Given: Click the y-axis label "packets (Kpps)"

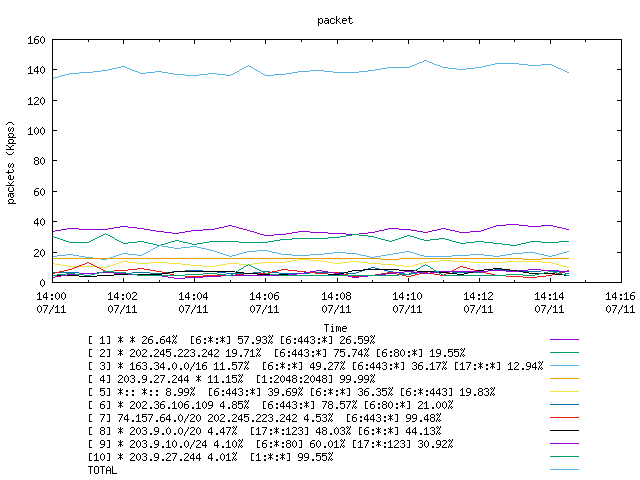Looking at the screenshot, I should tap(11, 162).
